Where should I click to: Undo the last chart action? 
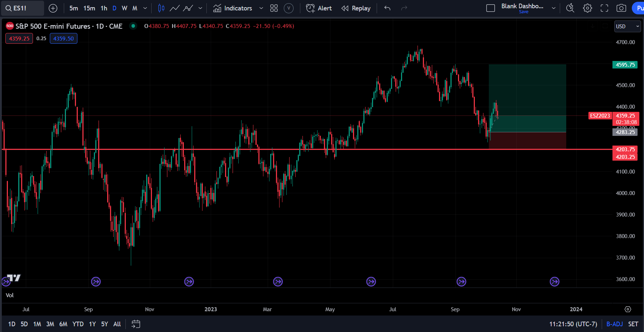point(387,8)
